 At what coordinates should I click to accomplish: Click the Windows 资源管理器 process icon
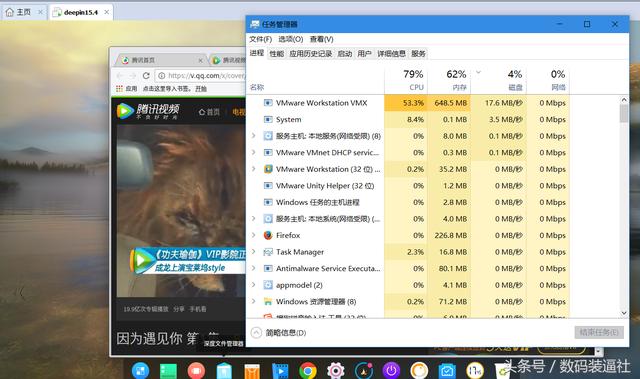268,301
